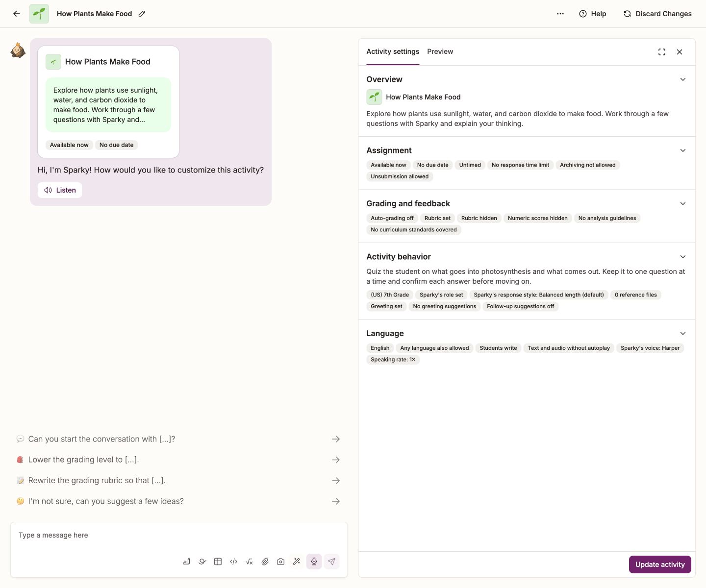Go back using the left arrow

click(17, 14)
